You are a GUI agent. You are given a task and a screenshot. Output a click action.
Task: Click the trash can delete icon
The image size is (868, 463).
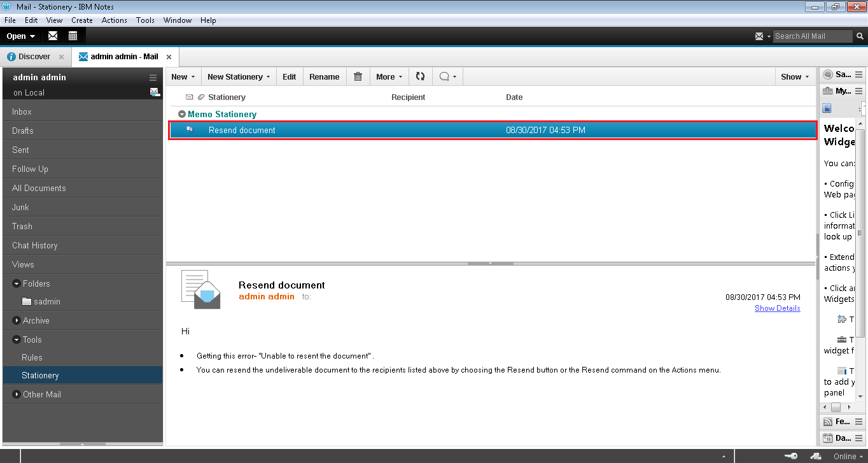point(358,76)
